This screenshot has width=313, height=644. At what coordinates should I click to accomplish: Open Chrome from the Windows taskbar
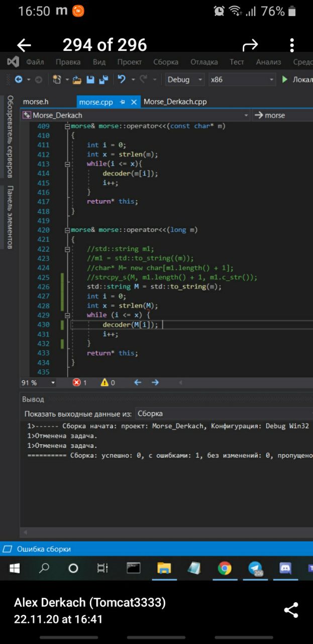225,568
